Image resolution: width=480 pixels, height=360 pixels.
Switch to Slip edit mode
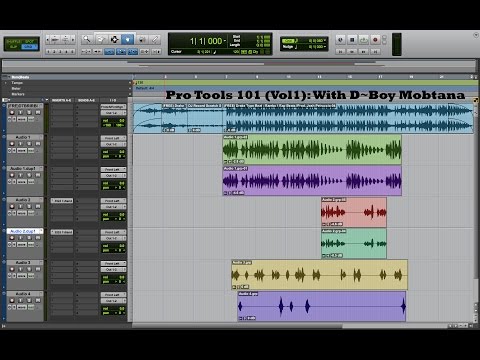pos(14,47)
